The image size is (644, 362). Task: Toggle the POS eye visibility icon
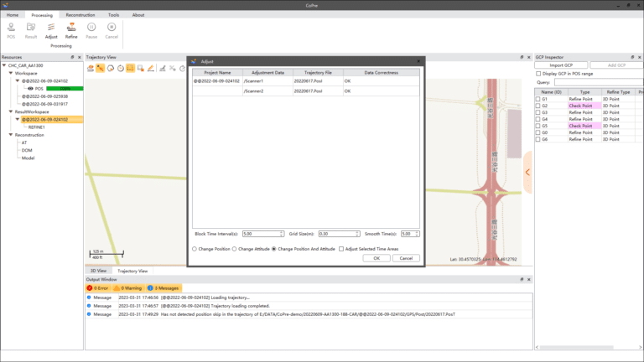pyautogui.click(x=30, y=88)
